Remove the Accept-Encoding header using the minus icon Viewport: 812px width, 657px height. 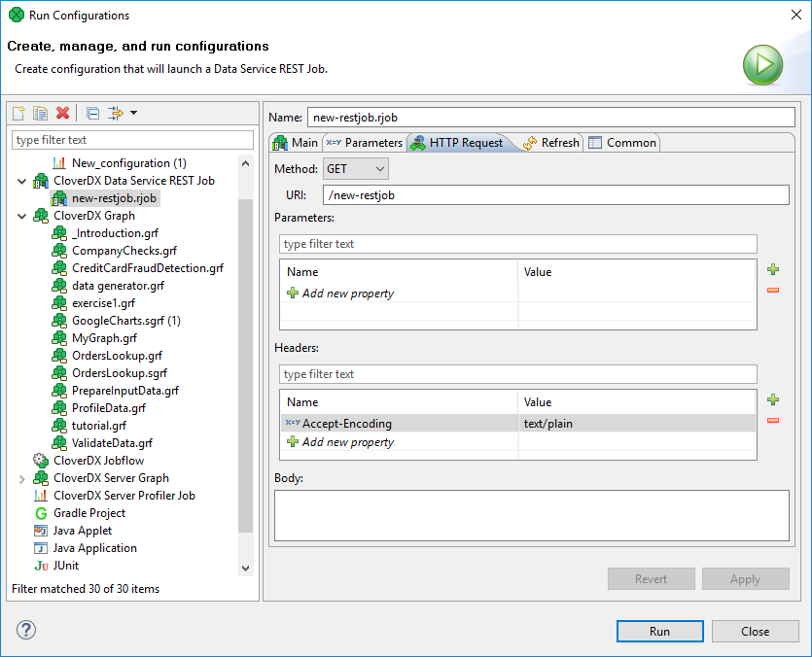(x=773, y=420)
